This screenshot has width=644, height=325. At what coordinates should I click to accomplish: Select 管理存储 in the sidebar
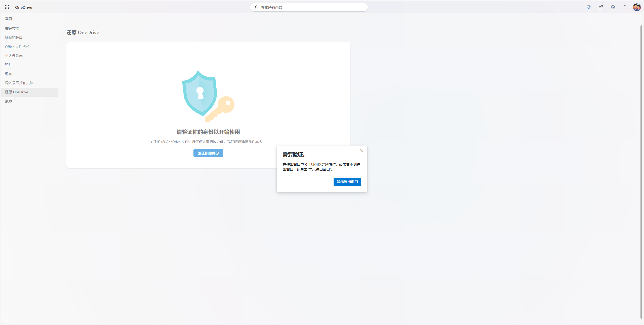pyautogui.click(x=12, y=29)
